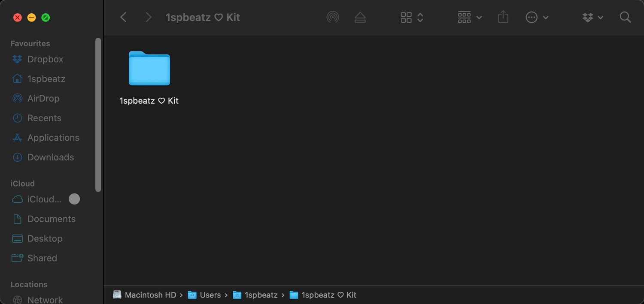Select the 1spbeatz ♡ Kit folder icon
Screen dimensions: 644x304
coord(149,68)
